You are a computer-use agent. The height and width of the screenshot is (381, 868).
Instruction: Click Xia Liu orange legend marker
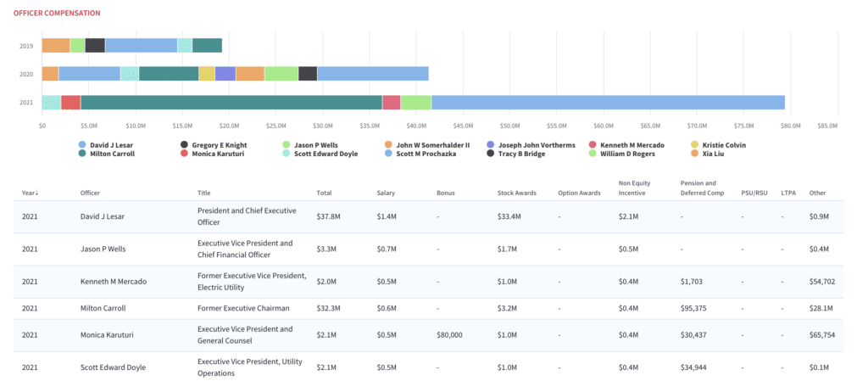click(694, 154)
